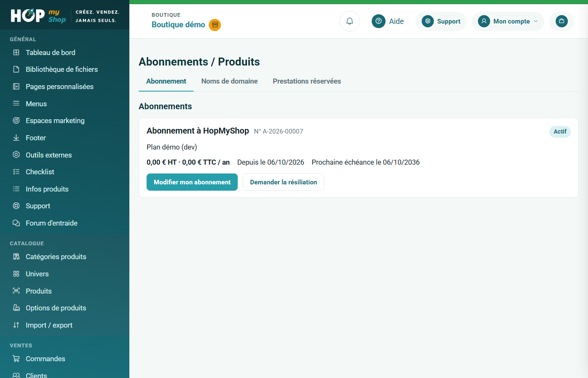Click Demander la résiliation button
Screen dimensions: 588x378
tap(283, 182)
